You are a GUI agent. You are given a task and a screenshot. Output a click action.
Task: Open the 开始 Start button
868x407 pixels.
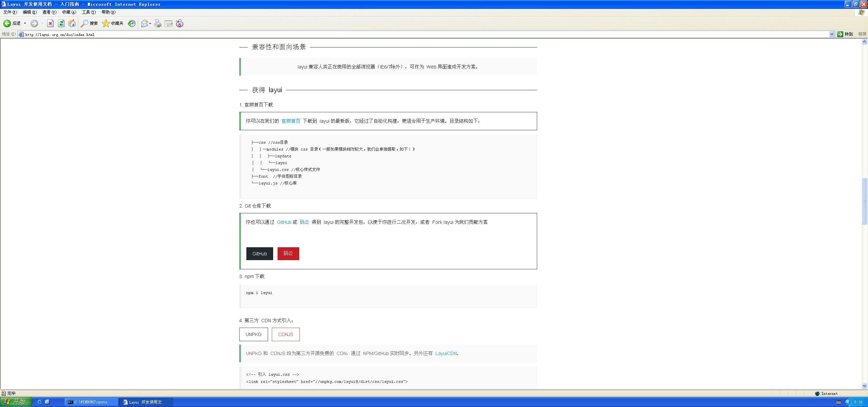point(16,402)
